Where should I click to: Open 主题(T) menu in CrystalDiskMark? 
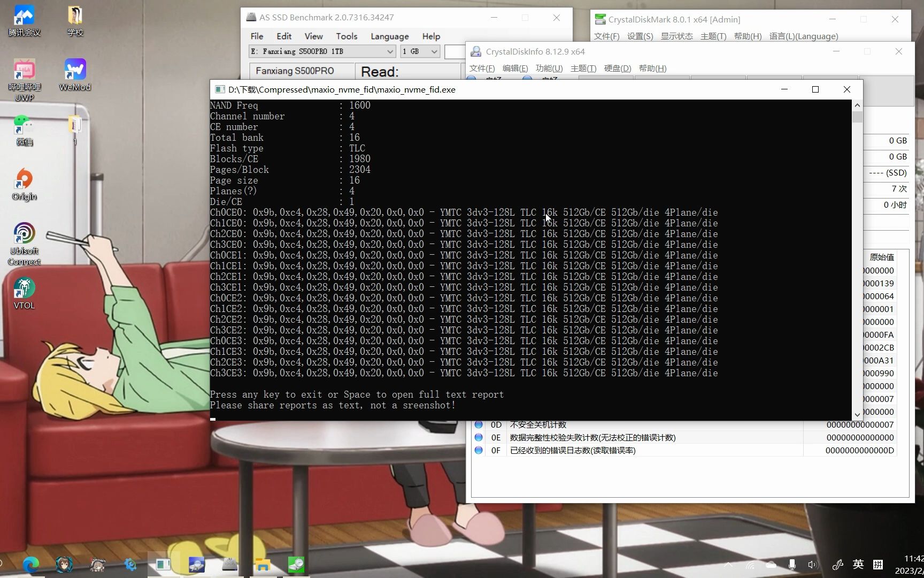point(713,36)
